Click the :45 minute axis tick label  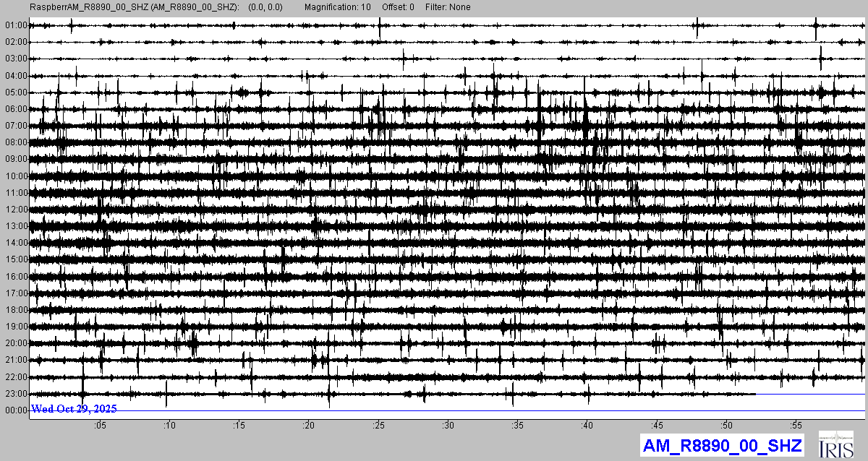658,425
